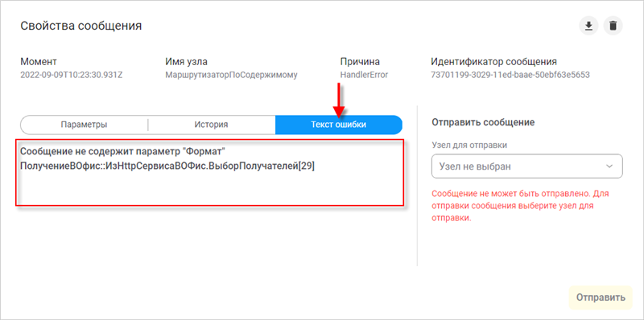Click the node name МаршрутизаторПоСодержимому

point(231,75)
